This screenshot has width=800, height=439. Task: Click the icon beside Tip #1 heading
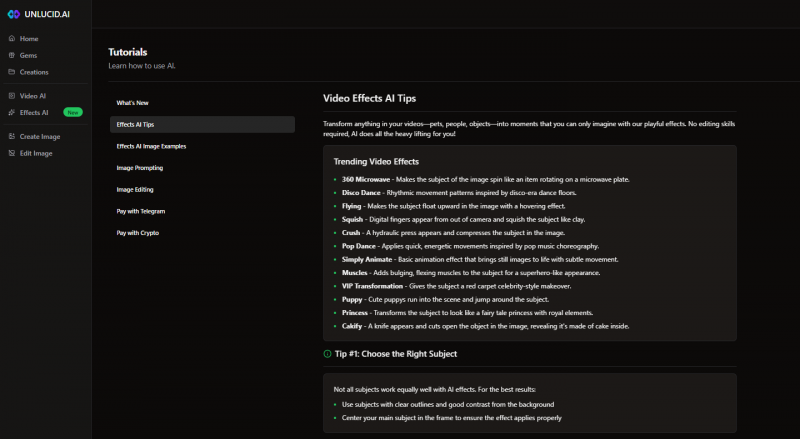pyautogui.click(x=327, y=354)
